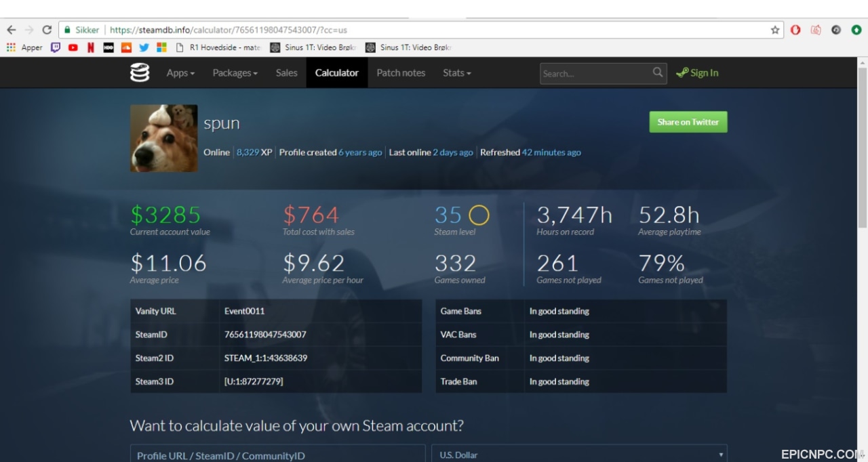This screenshot has width=868, height=462.
Task: Open the R1 Hovedside bookmark
Action: click(x=218, y=47)
